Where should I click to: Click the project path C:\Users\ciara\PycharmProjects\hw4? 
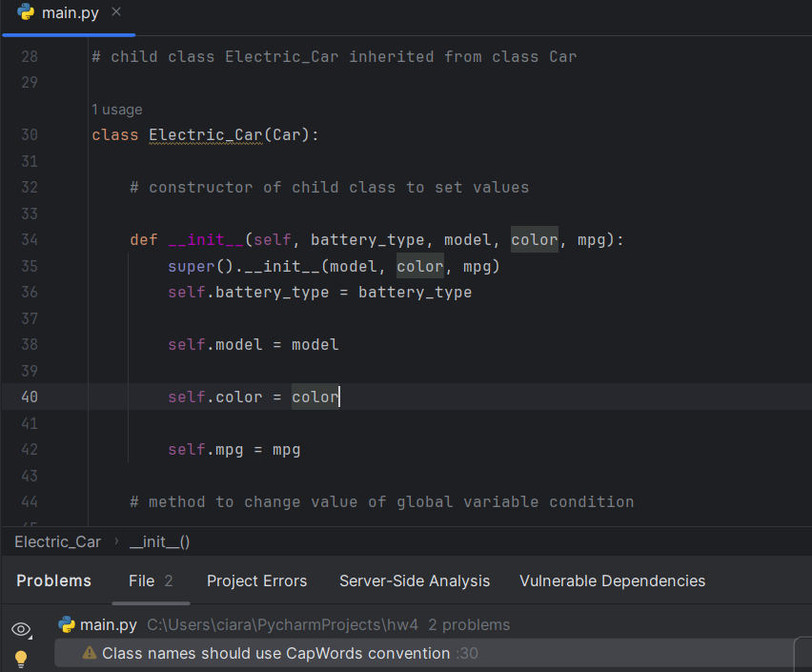[x=282, y=625]
